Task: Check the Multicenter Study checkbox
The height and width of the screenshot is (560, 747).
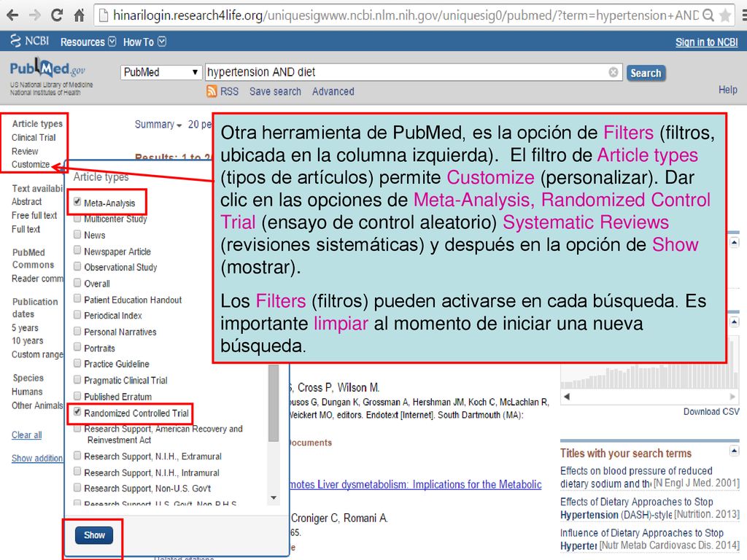Action: pyautogui.click(x=77, y=219)
